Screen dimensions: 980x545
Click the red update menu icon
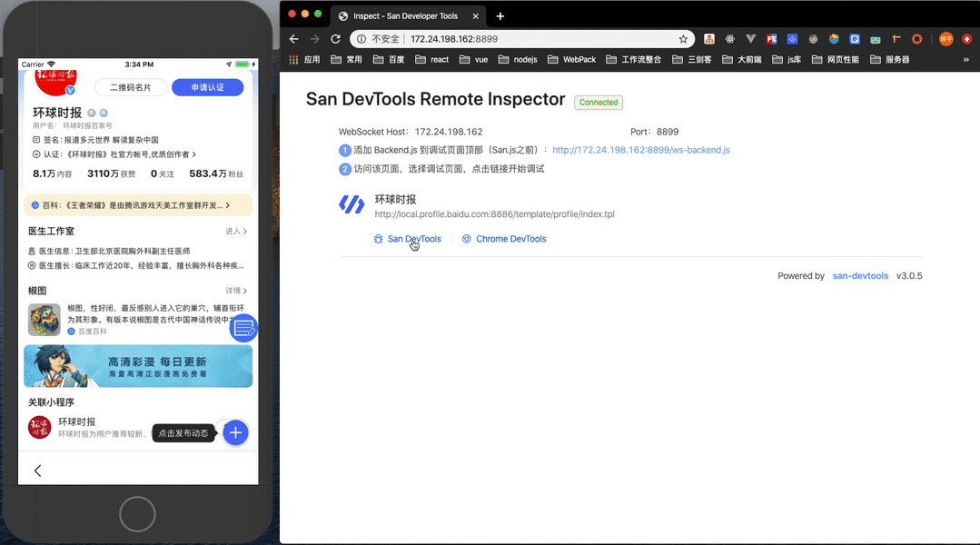click(967, 39)
